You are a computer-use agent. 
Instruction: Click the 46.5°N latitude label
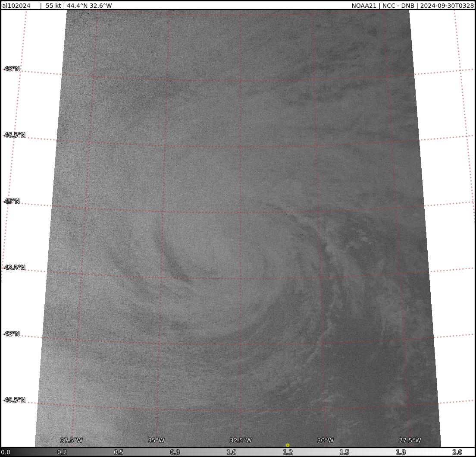[15, 135]
